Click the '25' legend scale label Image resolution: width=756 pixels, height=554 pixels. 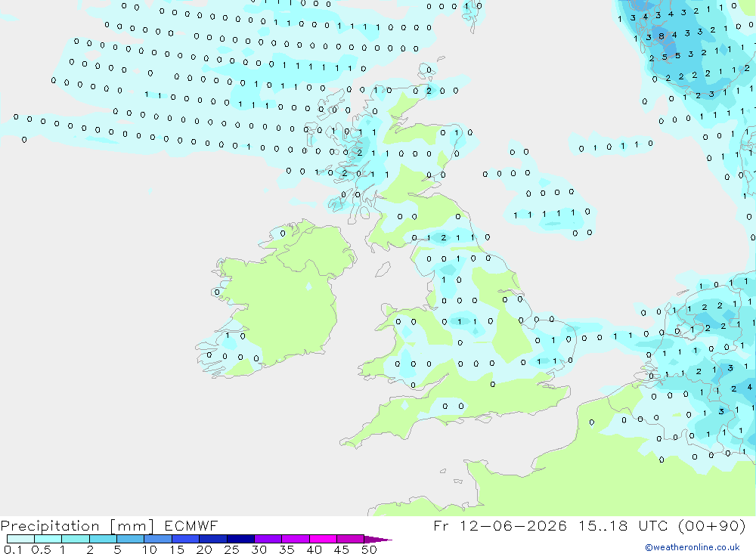pyautogui.click(x=232, y=549)
